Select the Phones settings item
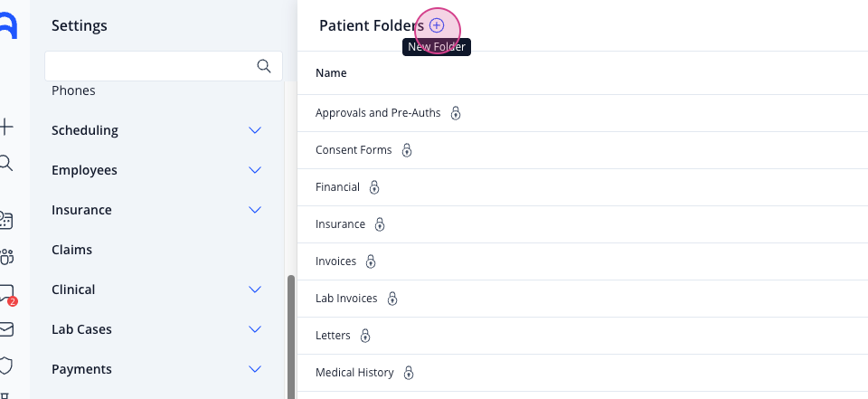 [x=73, y=90]
